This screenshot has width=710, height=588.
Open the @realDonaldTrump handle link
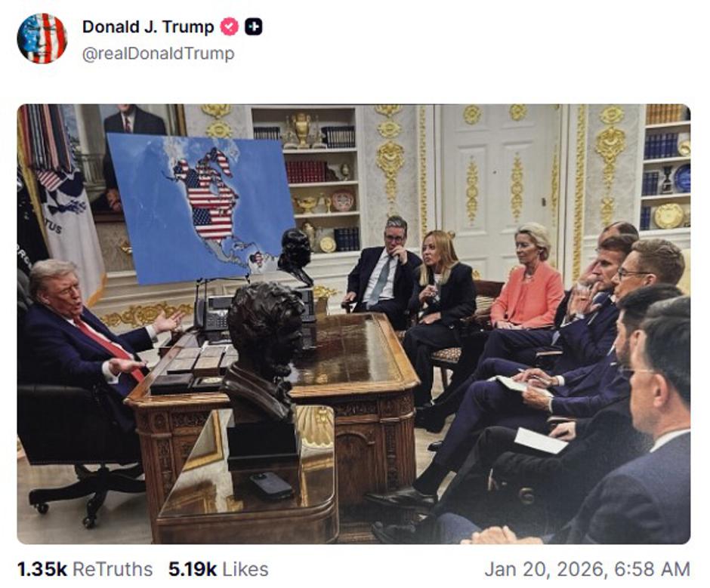(x=159, y=54)
